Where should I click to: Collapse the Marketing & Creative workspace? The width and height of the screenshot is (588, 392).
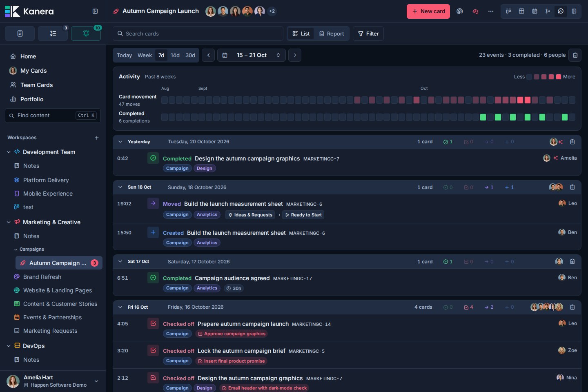[x=9, y=222]
